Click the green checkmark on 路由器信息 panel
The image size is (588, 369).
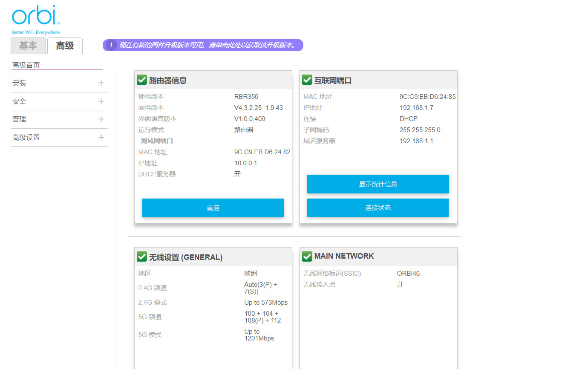tap(142, 79)
